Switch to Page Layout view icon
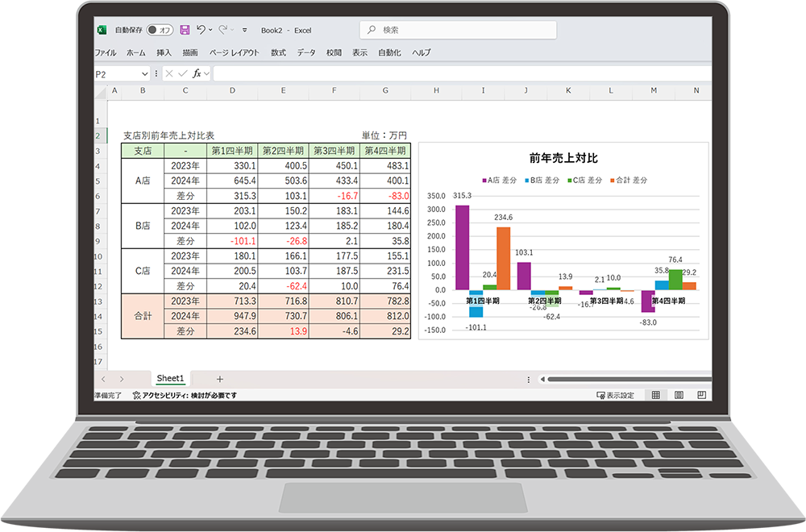 (679, 395)
